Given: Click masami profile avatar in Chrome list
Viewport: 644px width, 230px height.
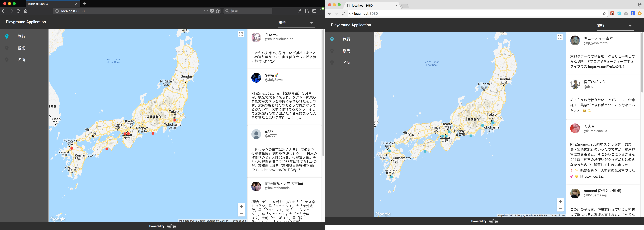Looking at the screenshot, I should pyautogui.click(x=575, y=193).
